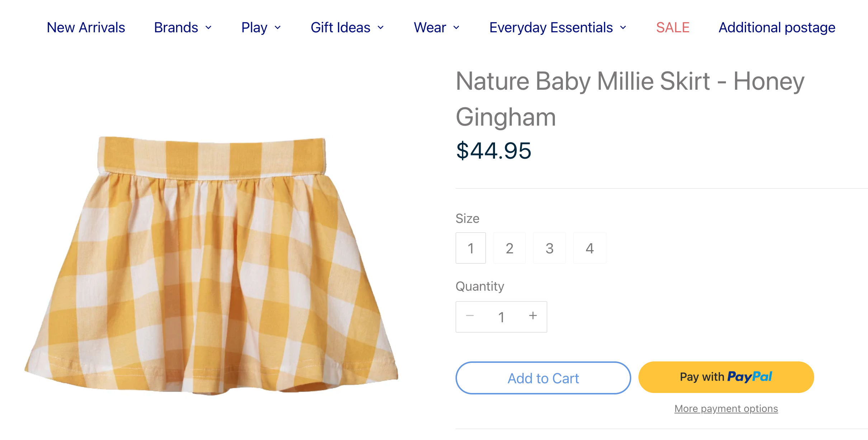Select size 1 option
Screen dimensions: 868x440
point(471,248)
